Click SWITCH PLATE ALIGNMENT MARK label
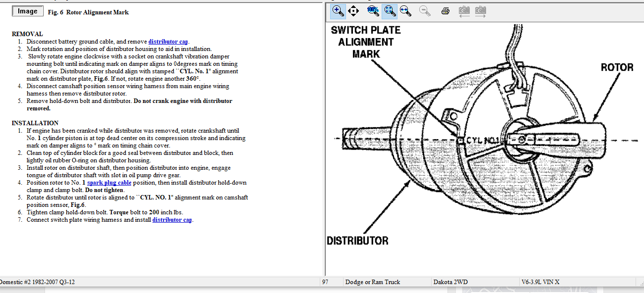Image resolution: width=644 pixels, height=293 pixels. (x=366, y=42)
